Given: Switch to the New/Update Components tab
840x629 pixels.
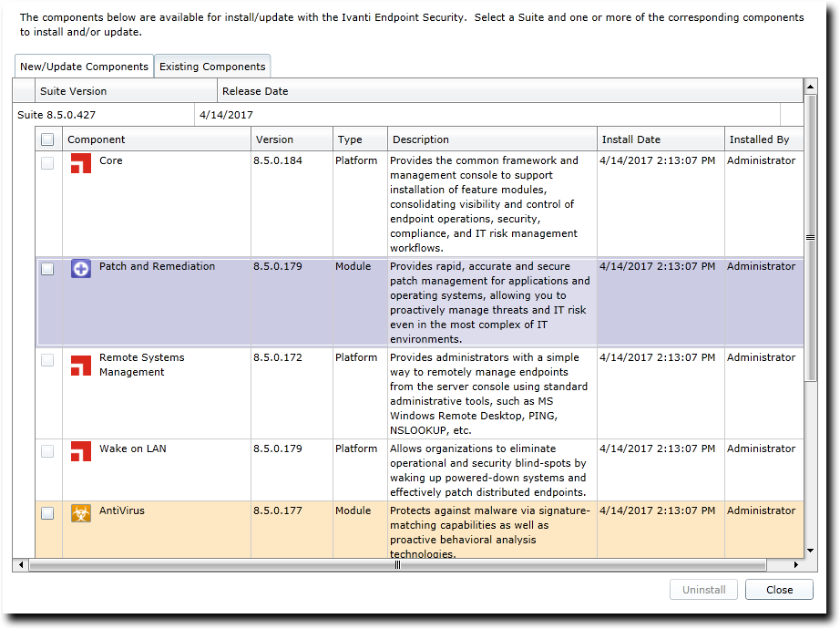Looking at the screenshot, I should (83, 66).
